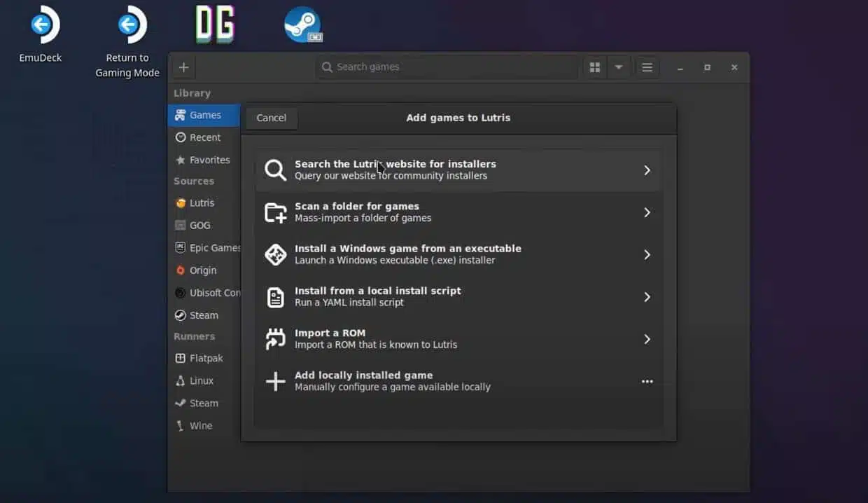This screenshot has width=868, height=503.
Task: Click the Wine glass runner icon
Action: tap(181, 425)
